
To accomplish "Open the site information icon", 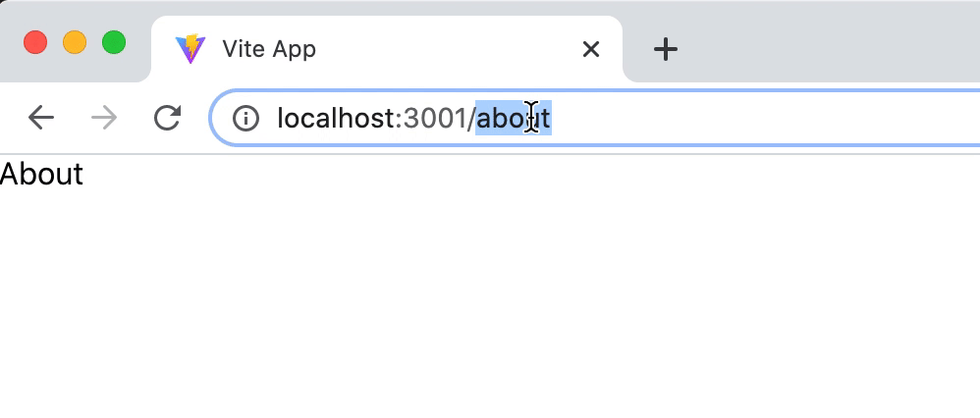I will pyautogui.click(x=245, y=118).
